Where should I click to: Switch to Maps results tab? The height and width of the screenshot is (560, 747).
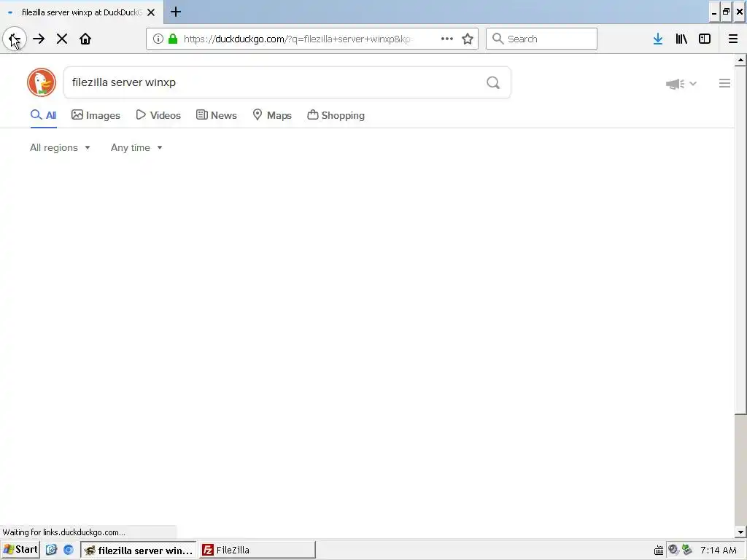pyautogui.click(x=272, y=115)
